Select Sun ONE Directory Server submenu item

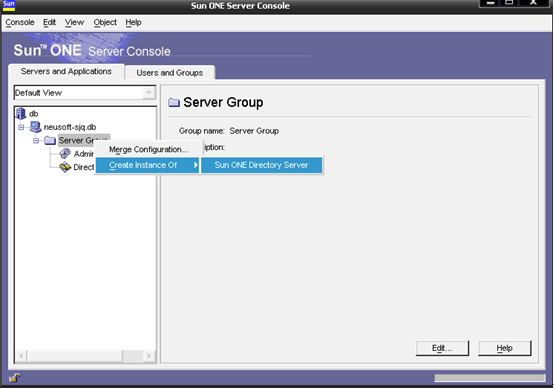(261, 165)
